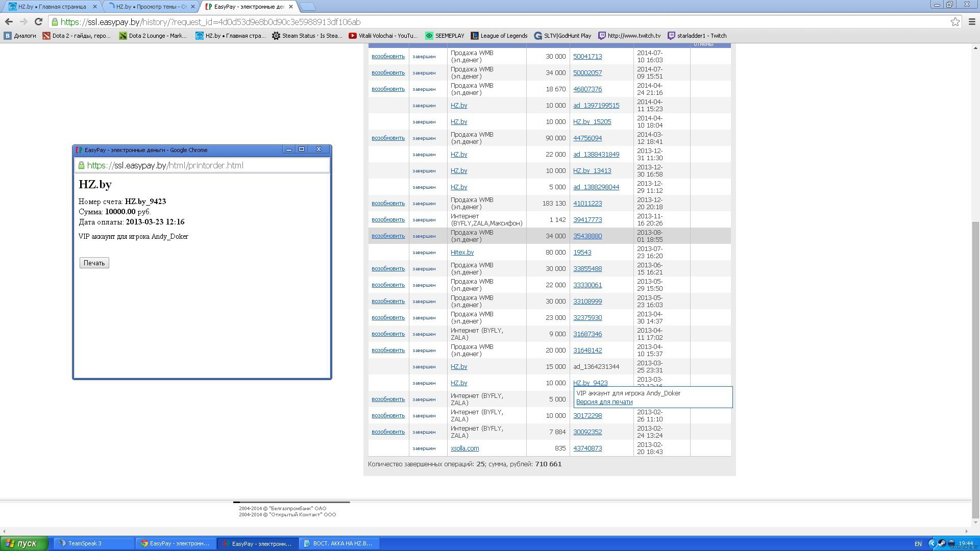The width and height of the screenshot is (980, 551).
Task: Open payment number 33855488
Action: 587,268
